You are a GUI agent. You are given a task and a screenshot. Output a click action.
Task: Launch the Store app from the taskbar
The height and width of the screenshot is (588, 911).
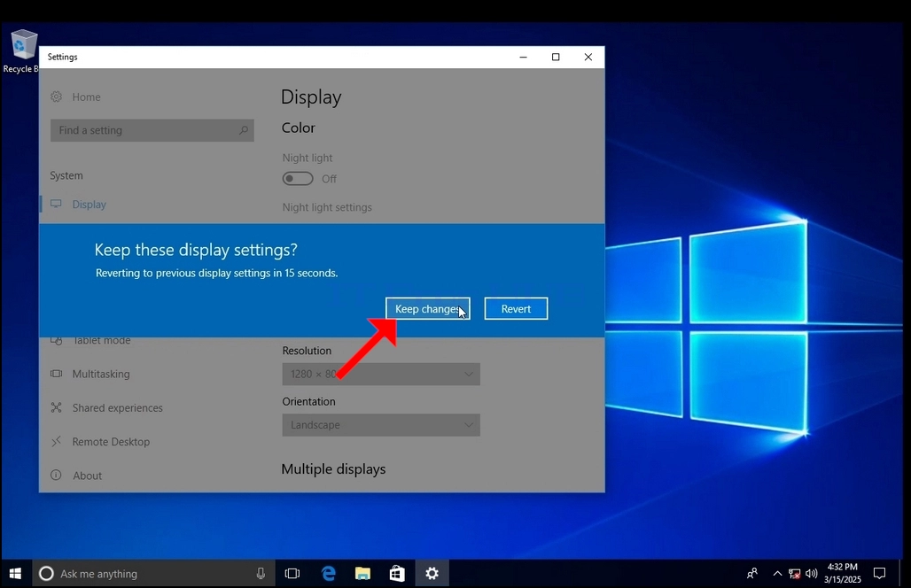click(397, 574)
